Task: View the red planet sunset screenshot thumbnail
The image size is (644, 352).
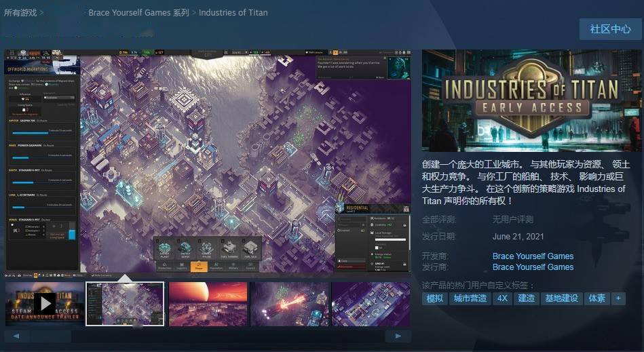Action: coord(207,304)
